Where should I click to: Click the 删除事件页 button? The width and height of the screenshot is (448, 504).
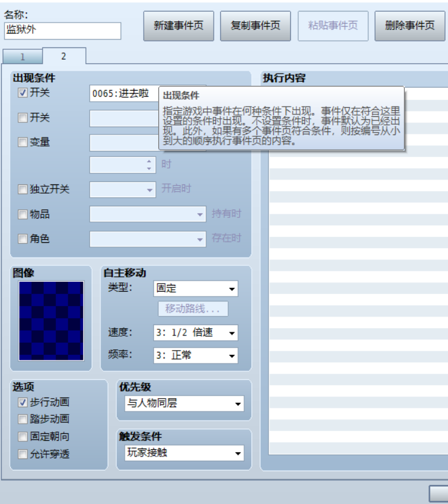pyautogui.click(x=410, y=26)
